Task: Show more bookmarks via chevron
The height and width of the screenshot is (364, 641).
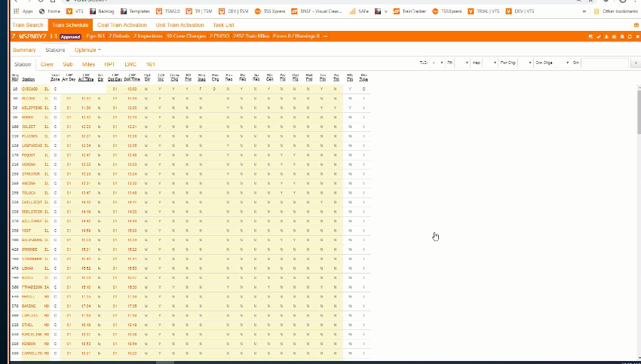Action: pos(584,11)
